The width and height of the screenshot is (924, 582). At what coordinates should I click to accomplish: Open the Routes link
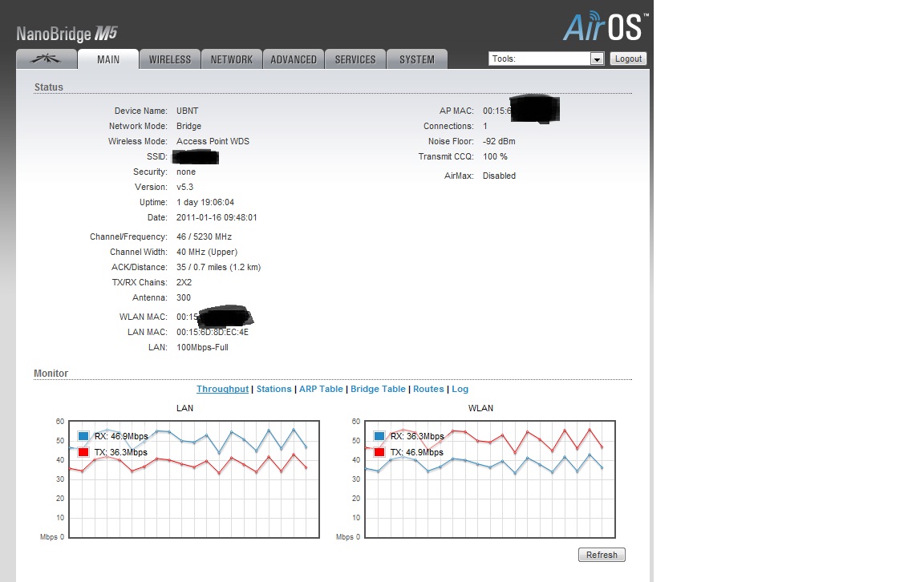click(428, 389)
